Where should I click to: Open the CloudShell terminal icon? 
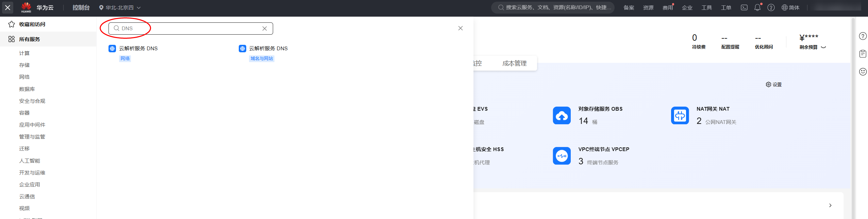pos(744,7)
